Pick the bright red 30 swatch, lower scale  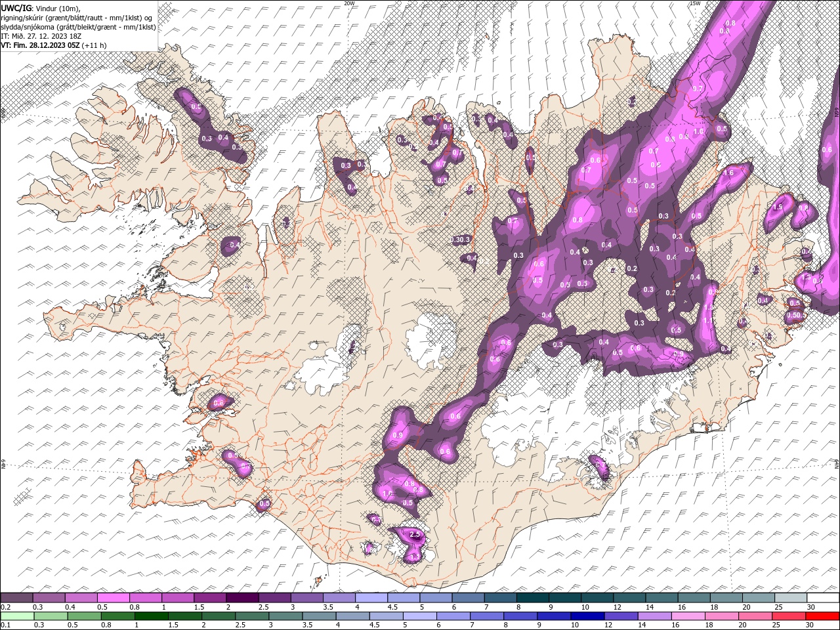pos(822,616)
